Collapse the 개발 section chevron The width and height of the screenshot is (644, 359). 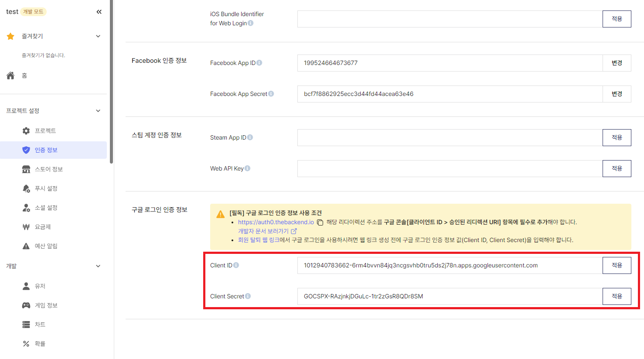[x=98, y=266]
